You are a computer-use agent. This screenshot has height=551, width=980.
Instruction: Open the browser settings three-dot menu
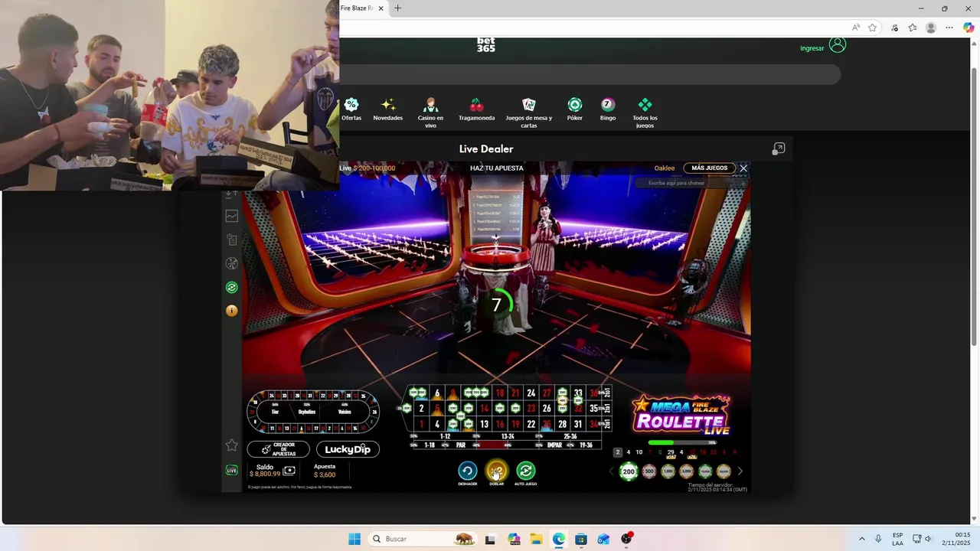click(x=949, y=28)
